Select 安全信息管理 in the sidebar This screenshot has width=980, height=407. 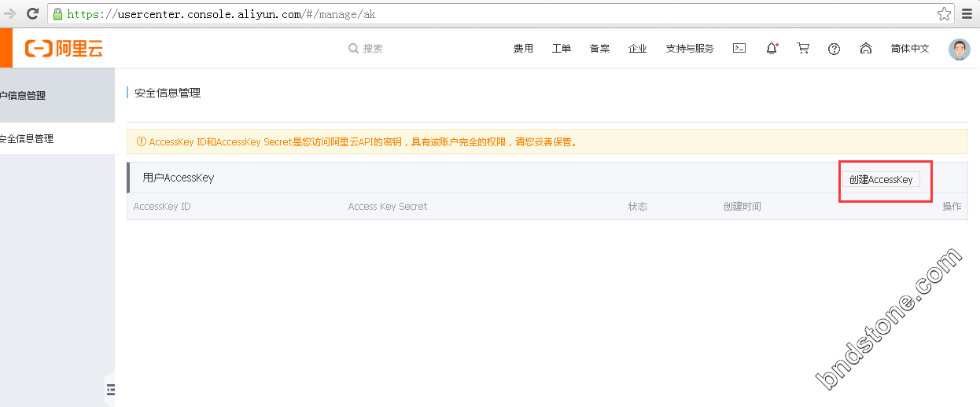57,138
